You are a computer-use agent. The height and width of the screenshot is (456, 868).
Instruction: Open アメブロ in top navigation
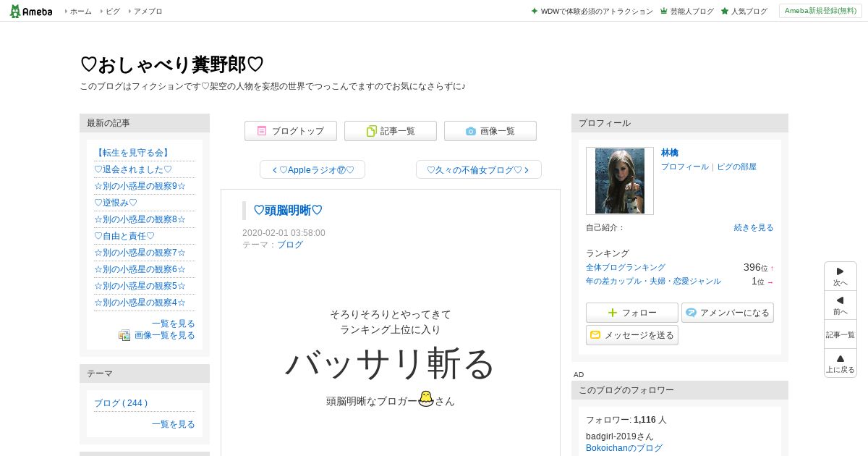(x=148, y=12)
